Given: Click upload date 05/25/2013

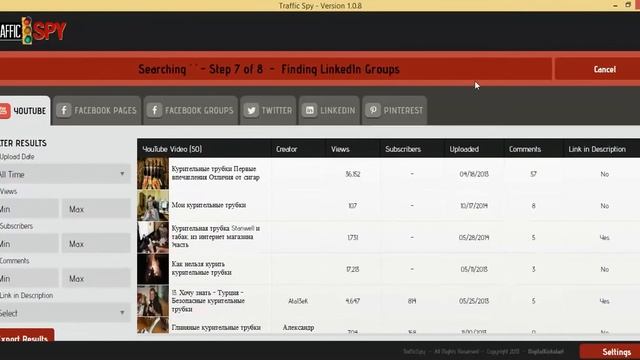Looking at the screenshot, I should click(474, 301).
